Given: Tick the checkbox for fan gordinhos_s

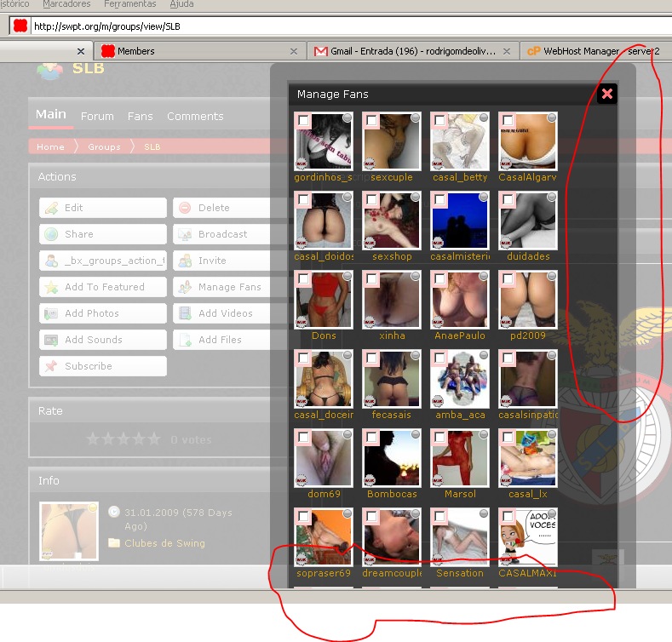Looking at the screenshot, I should point(303,120).
